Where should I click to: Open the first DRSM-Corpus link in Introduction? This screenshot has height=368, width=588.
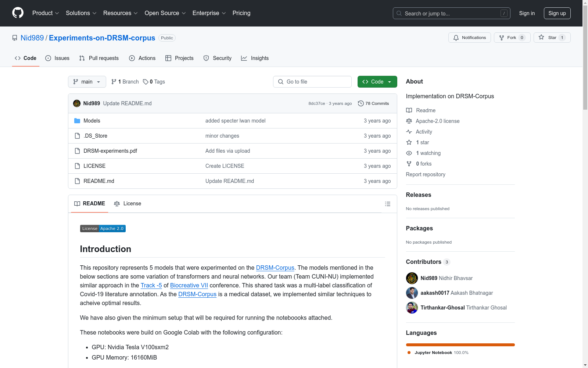(x=275, y=268)
